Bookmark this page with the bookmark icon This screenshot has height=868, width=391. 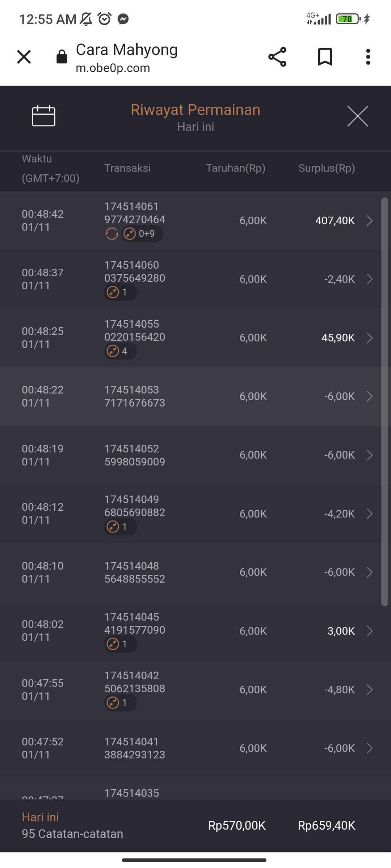(325, 57)
